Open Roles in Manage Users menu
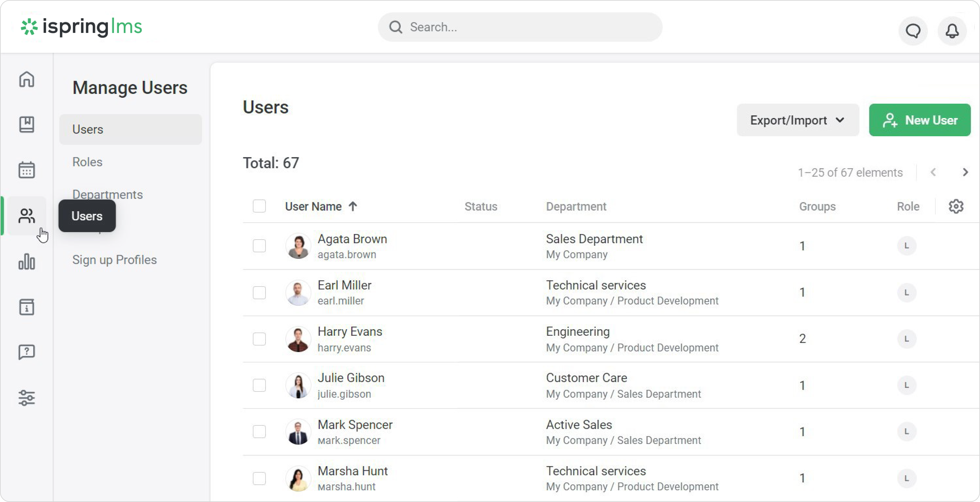The height and width of the screenshot is (502, 980). 87,162
